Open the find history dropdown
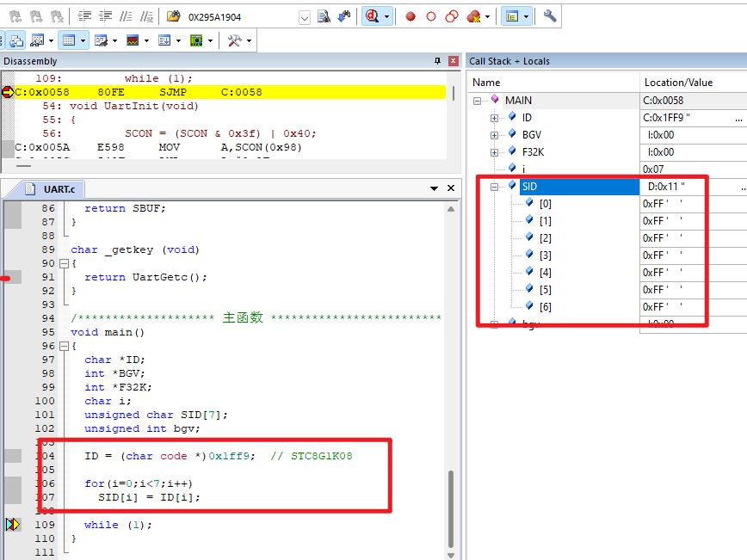This screenshot has height=560, width=747. (305, 17)
